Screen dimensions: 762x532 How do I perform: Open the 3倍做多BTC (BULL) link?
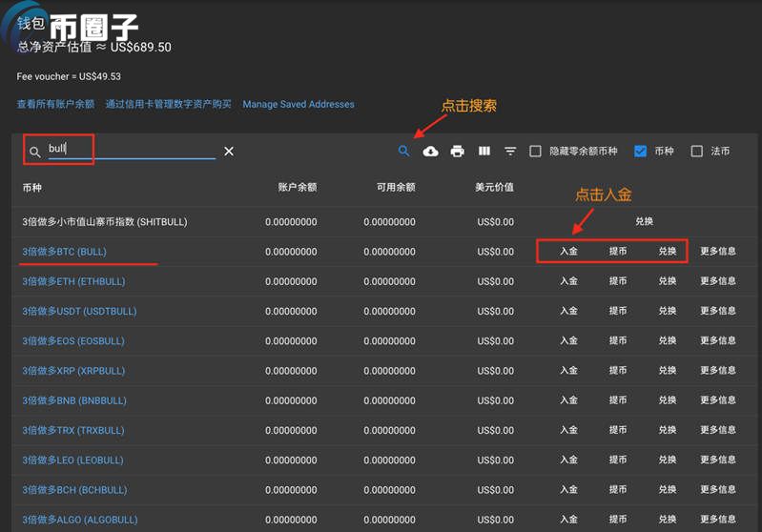click(64, 252)
